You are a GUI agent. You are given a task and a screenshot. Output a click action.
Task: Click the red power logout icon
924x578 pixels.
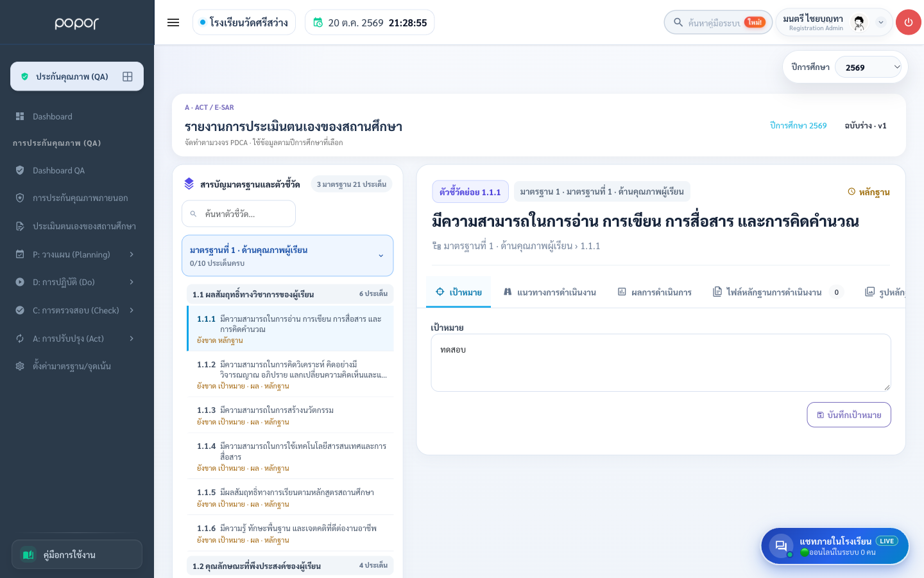click(x=908, y=22)
